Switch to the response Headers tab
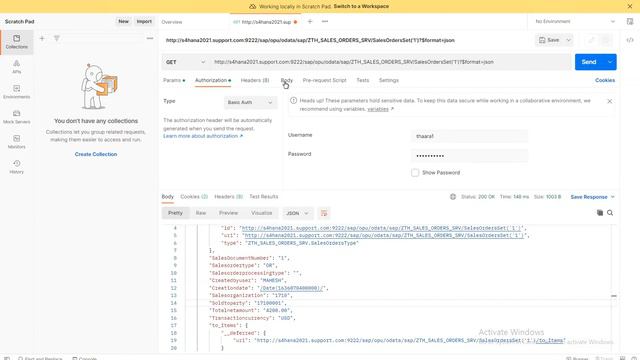This screenshot has height=360, width=640. 228,197
